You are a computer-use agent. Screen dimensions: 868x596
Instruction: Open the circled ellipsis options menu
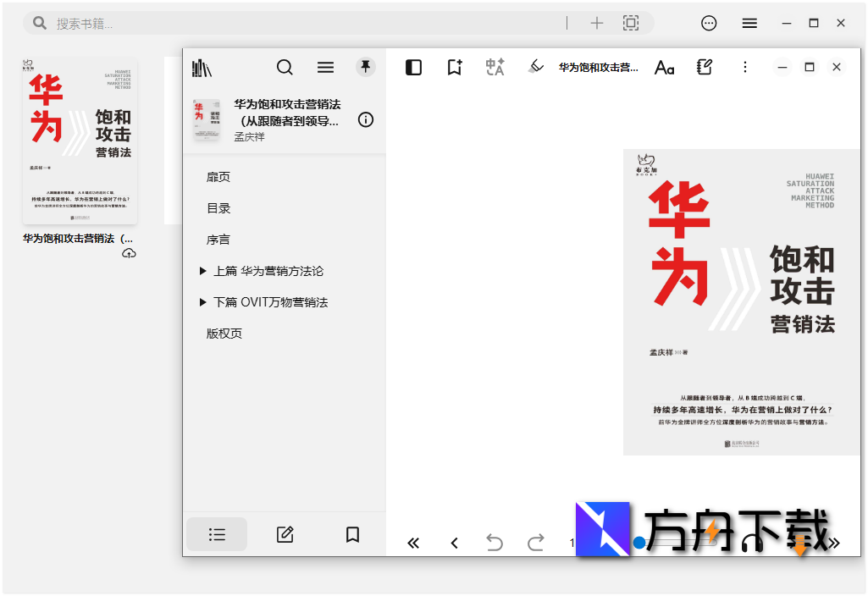pyautogui.click(x=709, y=23)
